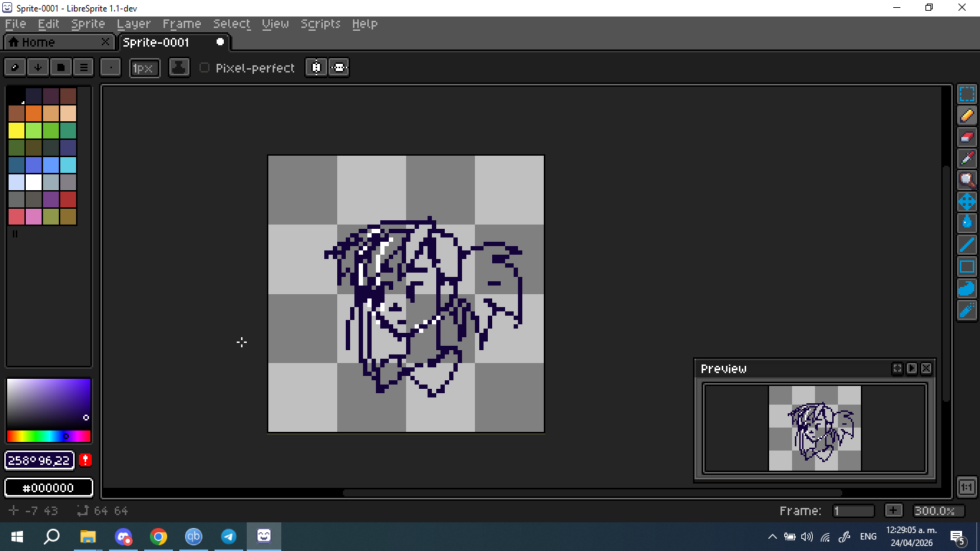
Task: Open the Edit menu
Action: [x=49, y=24]
